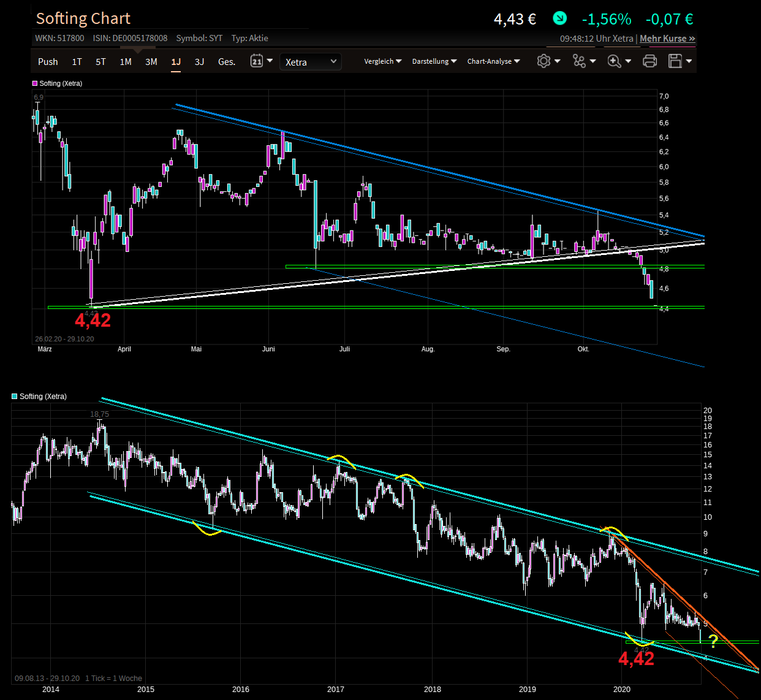Click the ISIN: DE0005178008 text
The width and height of the screenshot is (761, 700).
[130, 38]
